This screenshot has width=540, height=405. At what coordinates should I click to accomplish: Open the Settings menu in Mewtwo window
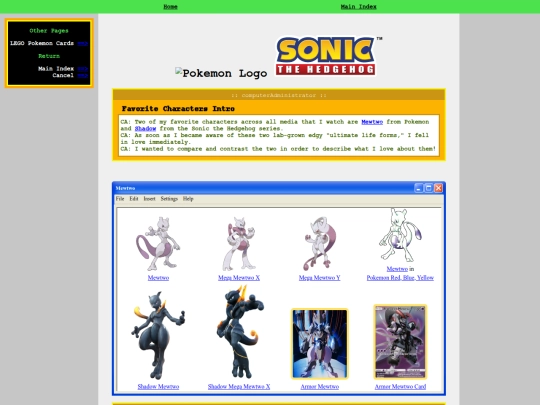pos(169,199)
